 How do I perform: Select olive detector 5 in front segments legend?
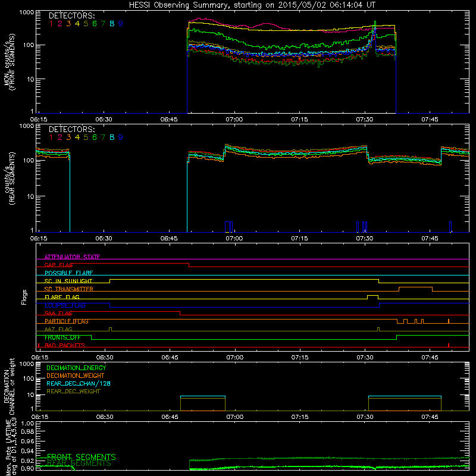pos(86,24)
